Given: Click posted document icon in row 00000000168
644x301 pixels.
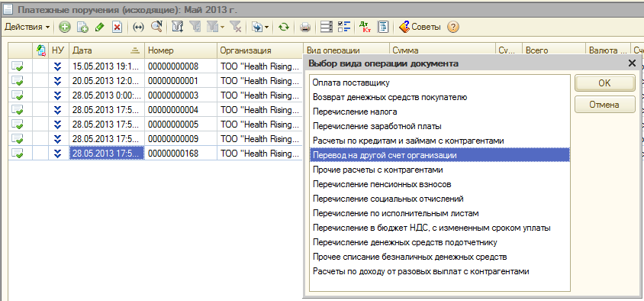Looking at the screenshot, I should [x=17, y=154].
